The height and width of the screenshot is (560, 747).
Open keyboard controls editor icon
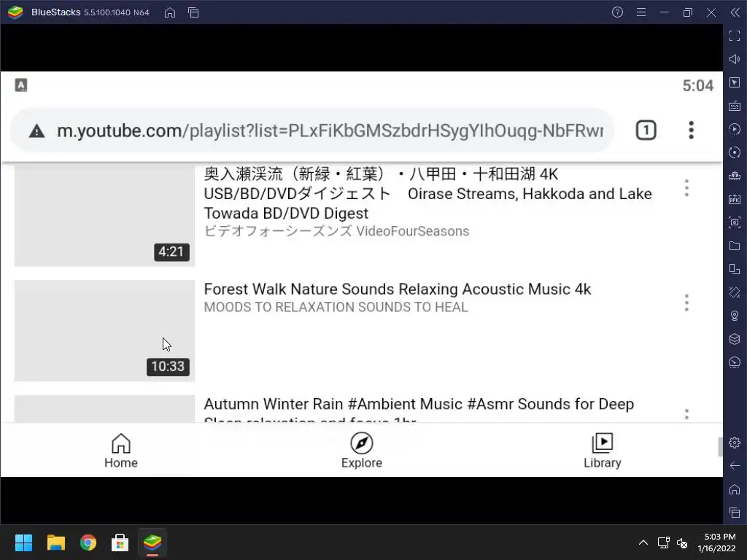tap(735, 106)
